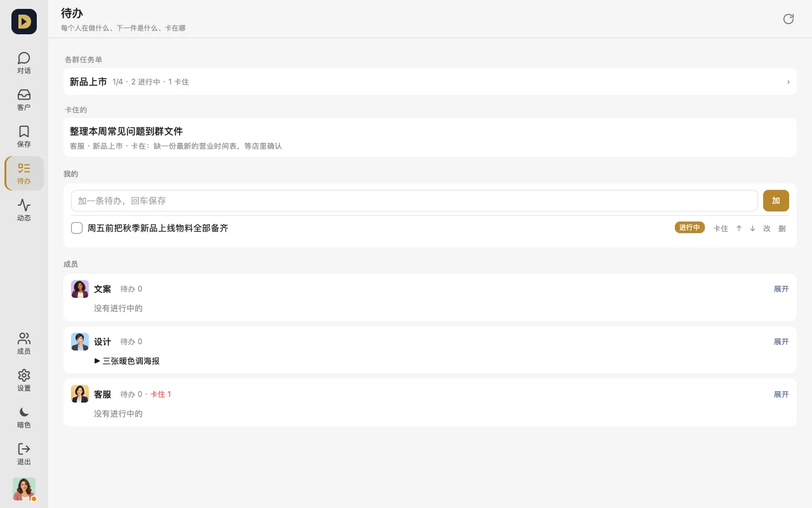Expand the 设计 member row
The width and height of the screenshot is (812, 508).
click(781, 342)
